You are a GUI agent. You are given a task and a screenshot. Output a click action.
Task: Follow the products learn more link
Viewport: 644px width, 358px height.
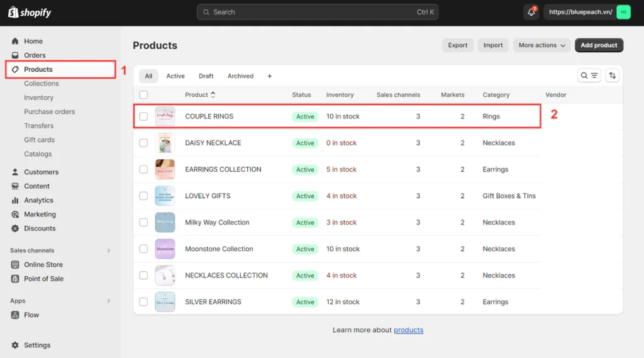[x=408, y=330]
